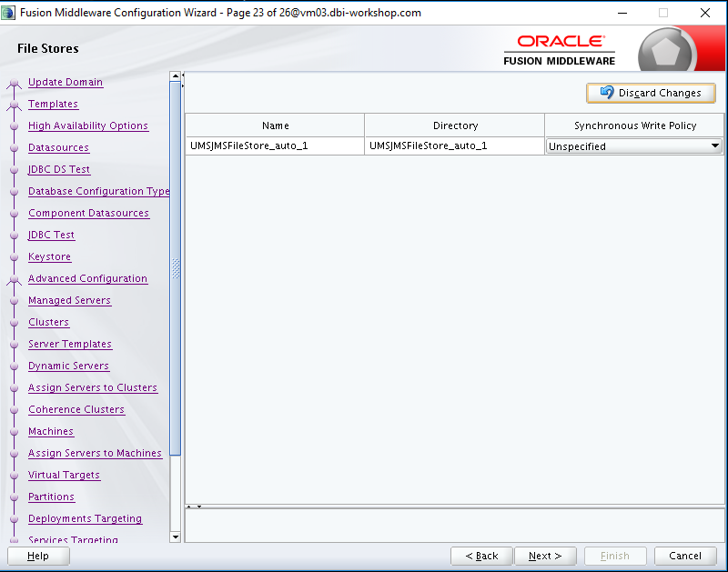The height and width of the screenshot is (572, 728).
Task: Click the Machines step bullet icon
Action: tap(15, 431)
